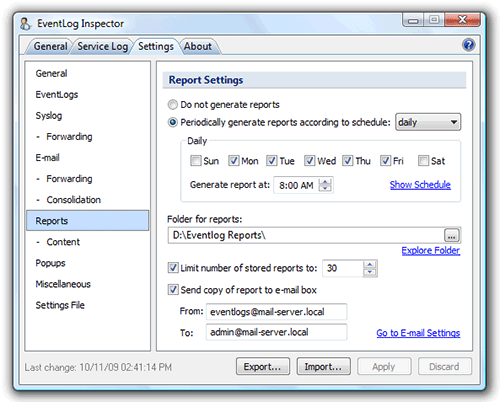Open Content under Reports
The width and height of the screenshot is (500, 402).
(63, 242)
